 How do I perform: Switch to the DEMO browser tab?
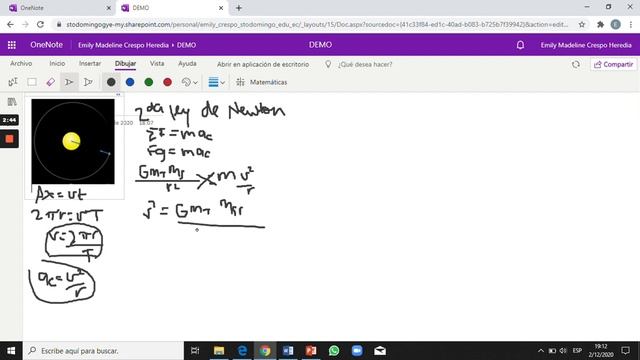(x=171, y=8)
